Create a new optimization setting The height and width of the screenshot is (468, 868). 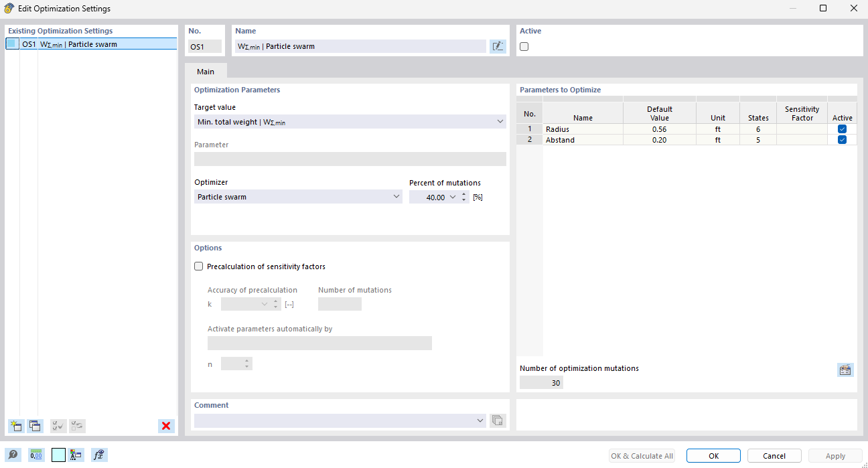click(15, 426)
